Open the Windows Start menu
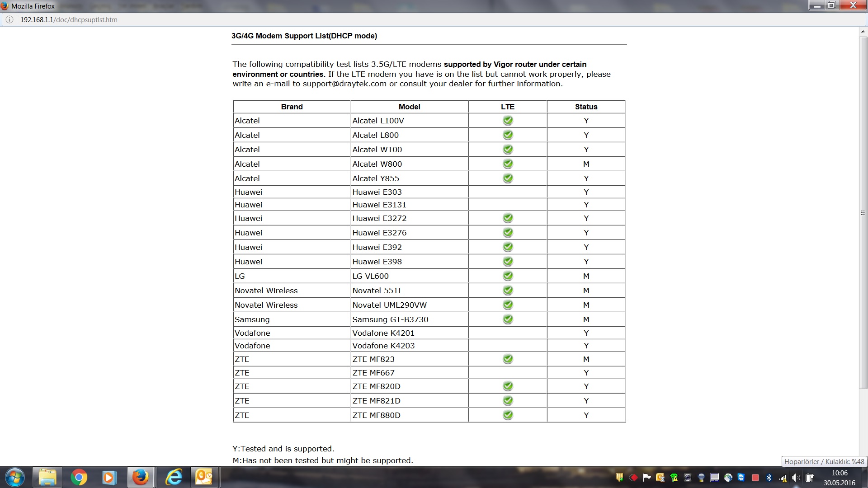This screenshot has height=488, width=868. pos(14,478)
